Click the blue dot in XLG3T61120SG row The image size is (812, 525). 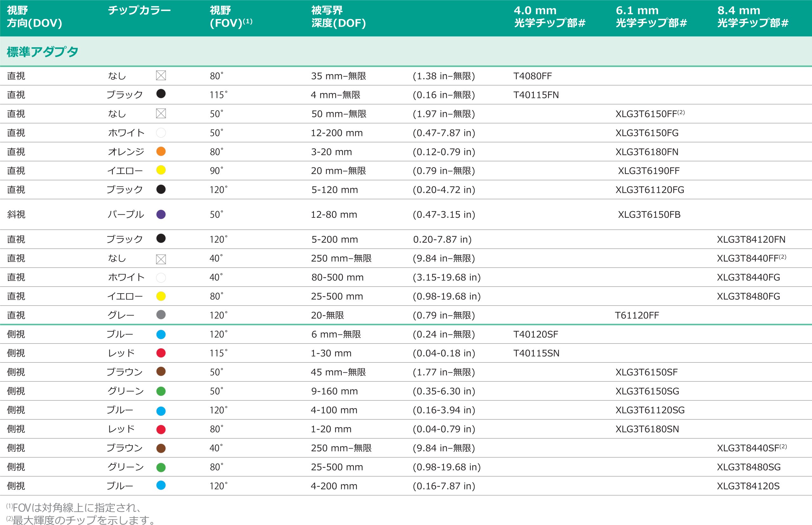(x=161, y=411)
